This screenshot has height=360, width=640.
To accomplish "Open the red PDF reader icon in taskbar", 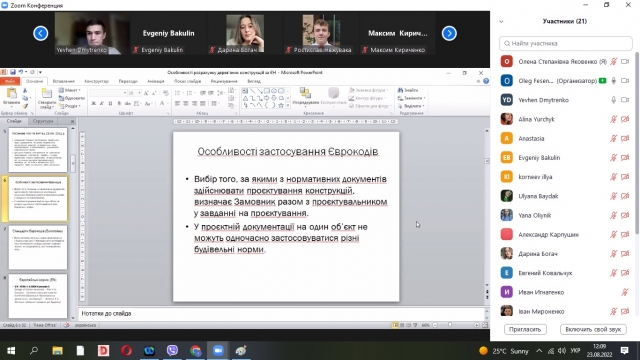I will point(103,351).
